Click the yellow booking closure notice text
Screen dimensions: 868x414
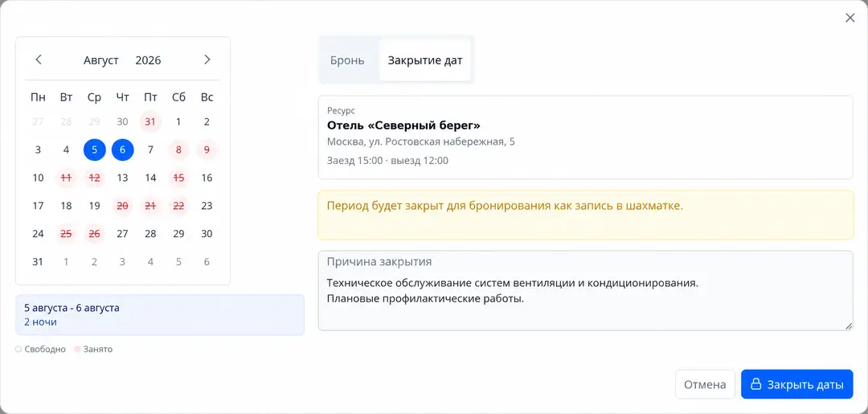coord(505,207)
